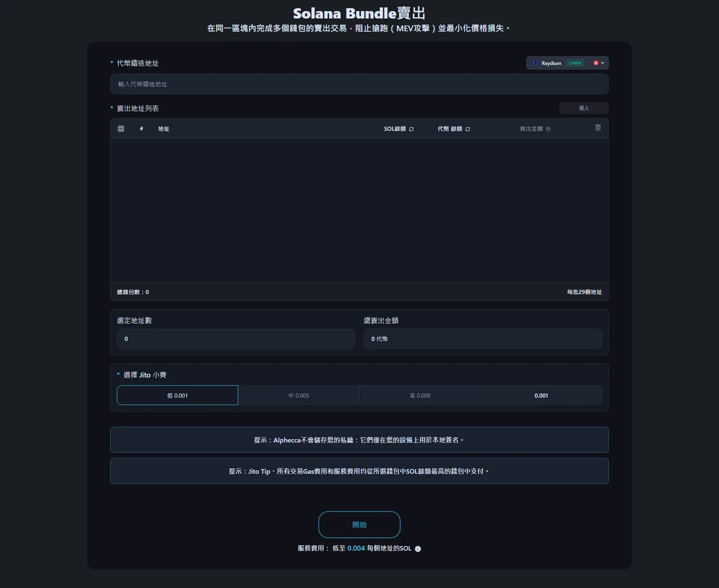Click the red X icon in the Raydium selector
Viewport: 719px width, 588px height.
pos(596,63)
